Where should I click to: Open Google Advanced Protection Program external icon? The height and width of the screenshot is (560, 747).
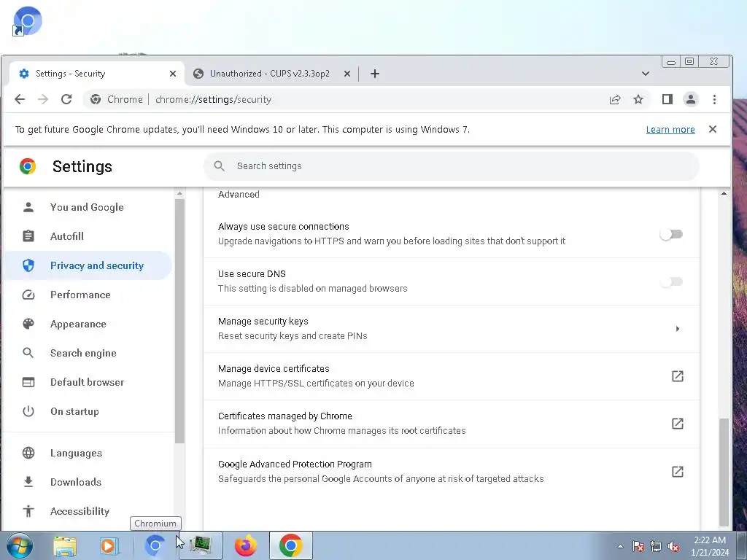click(678, 472)
